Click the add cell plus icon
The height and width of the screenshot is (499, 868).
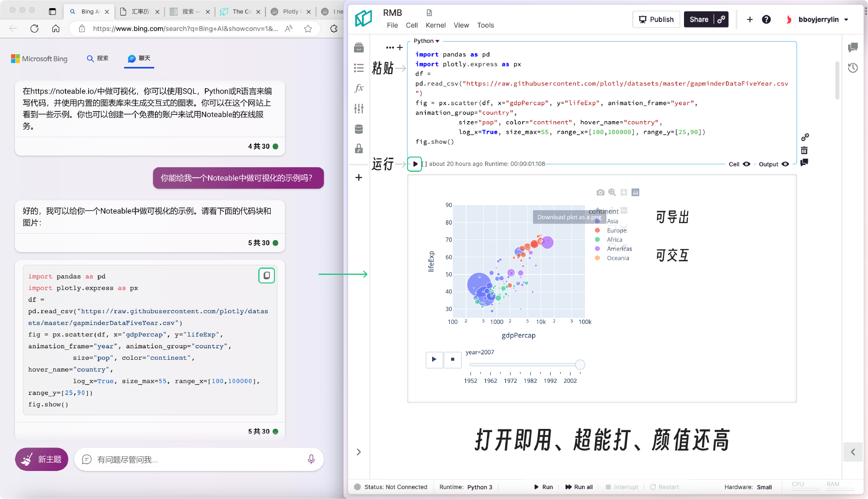click(x=359, y=178)
